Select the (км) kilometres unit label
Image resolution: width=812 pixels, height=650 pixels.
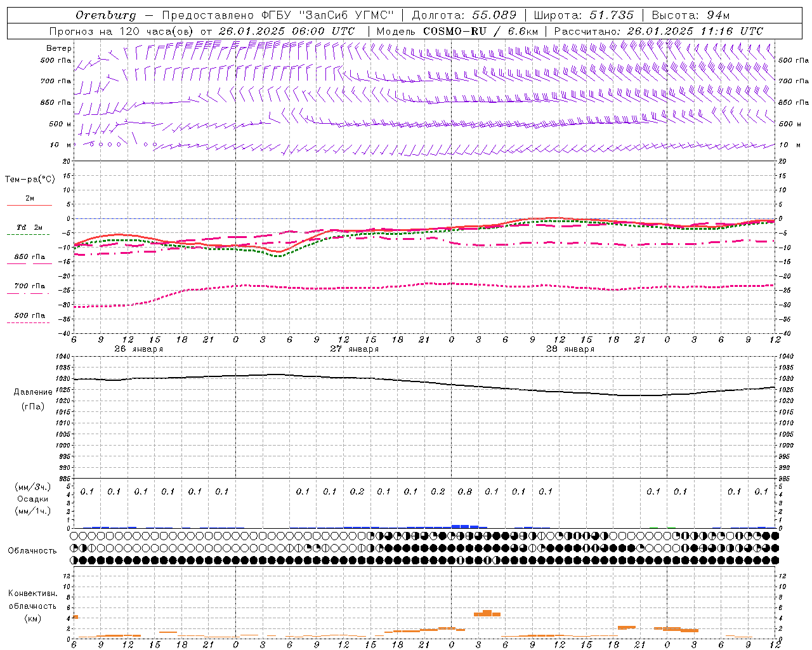33,618
